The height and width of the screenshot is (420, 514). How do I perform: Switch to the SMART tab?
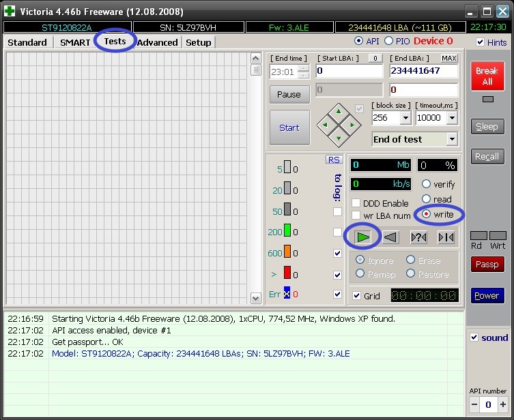tap(75, 42)
